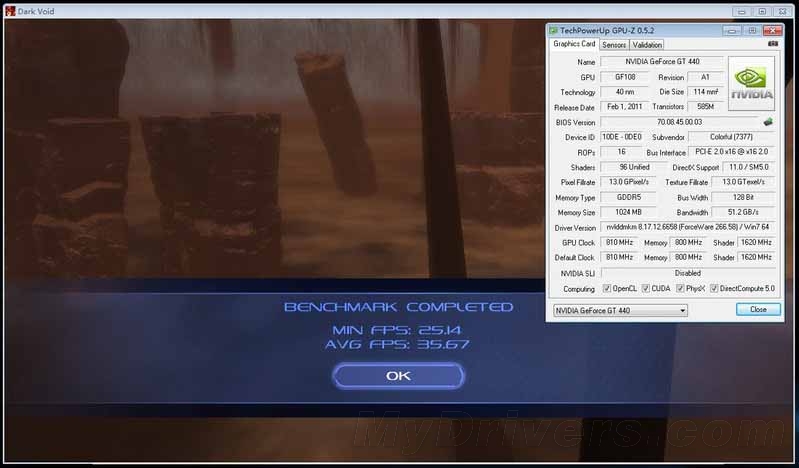Click the BENCHMARK COMPLETED heading
The image size is (799, 468).
tap(398, 307)
